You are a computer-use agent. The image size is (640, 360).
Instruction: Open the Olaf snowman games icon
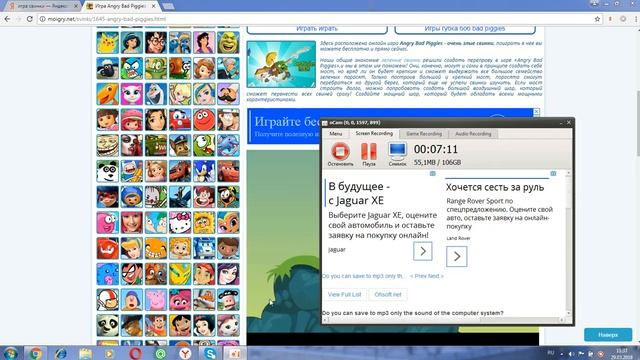coord(156,94)
